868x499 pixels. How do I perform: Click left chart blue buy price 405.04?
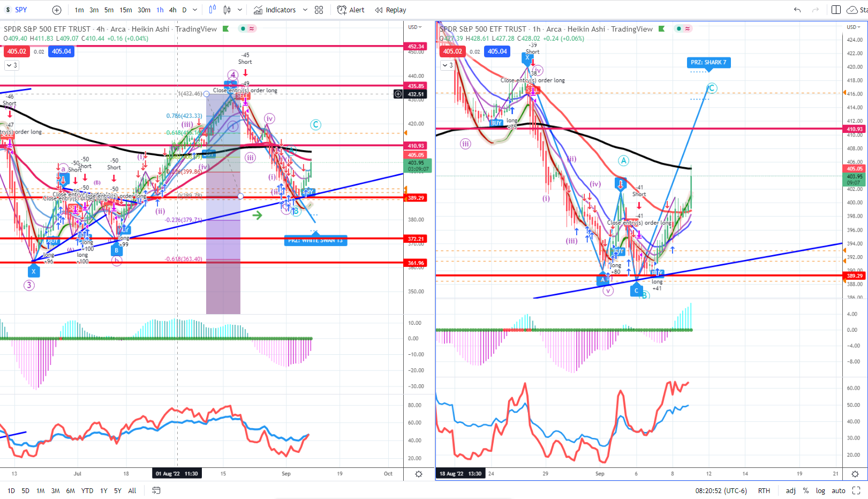[x=62, y=51]
